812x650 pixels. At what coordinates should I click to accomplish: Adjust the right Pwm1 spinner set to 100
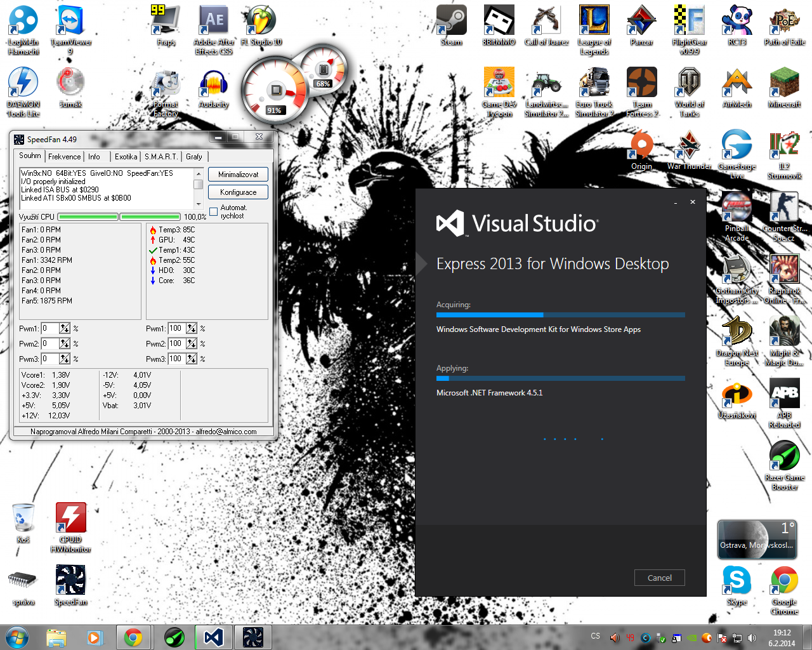click(x=192, y=328)
